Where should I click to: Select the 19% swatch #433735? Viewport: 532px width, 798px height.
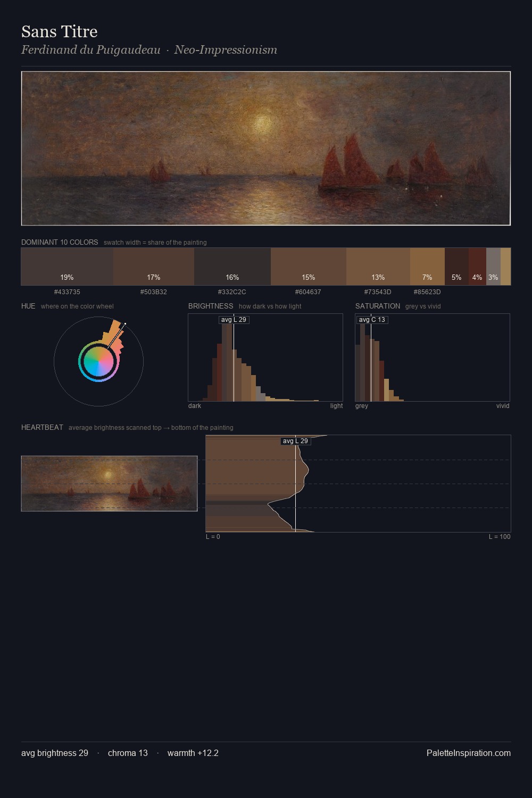[67, 267]
